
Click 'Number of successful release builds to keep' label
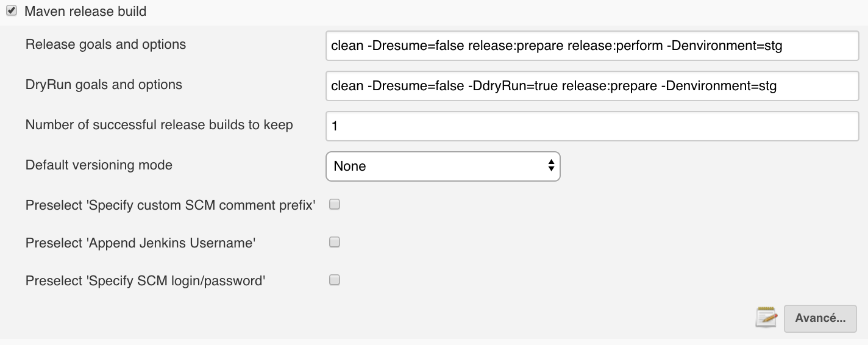[159, 125]
